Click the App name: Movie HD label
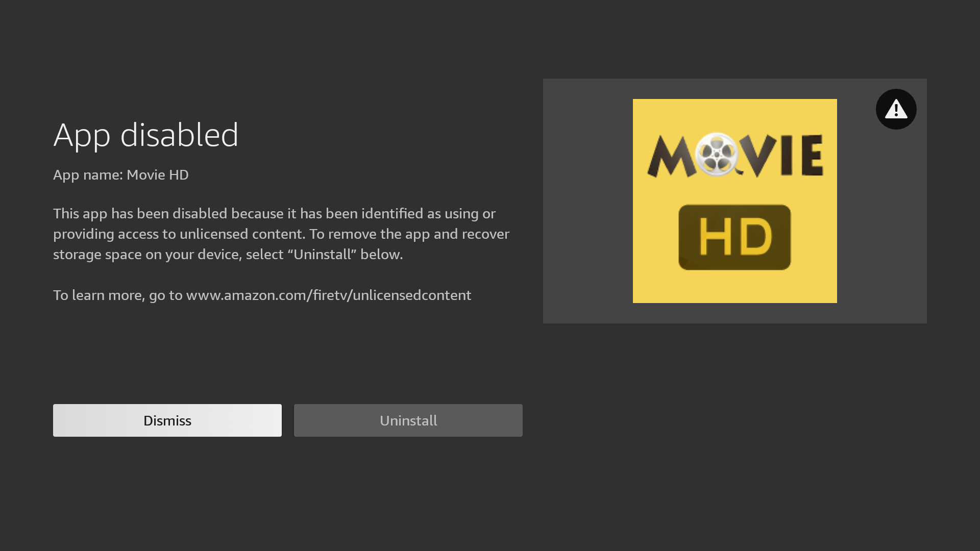Screen dimensions: 980x551 click(121, 175)
